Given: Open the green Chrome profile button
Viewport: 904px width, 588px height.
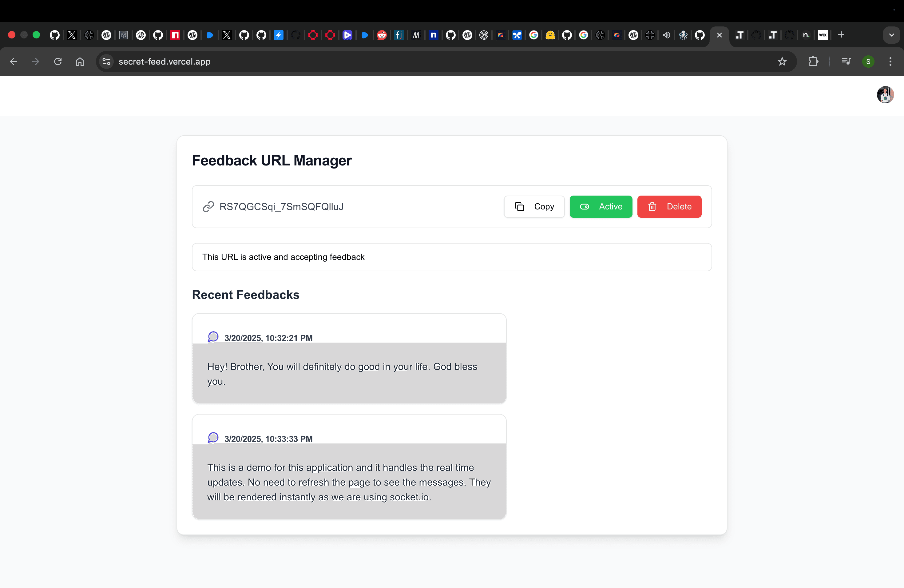Looking at the screenshot, I should tap(868, 62).
